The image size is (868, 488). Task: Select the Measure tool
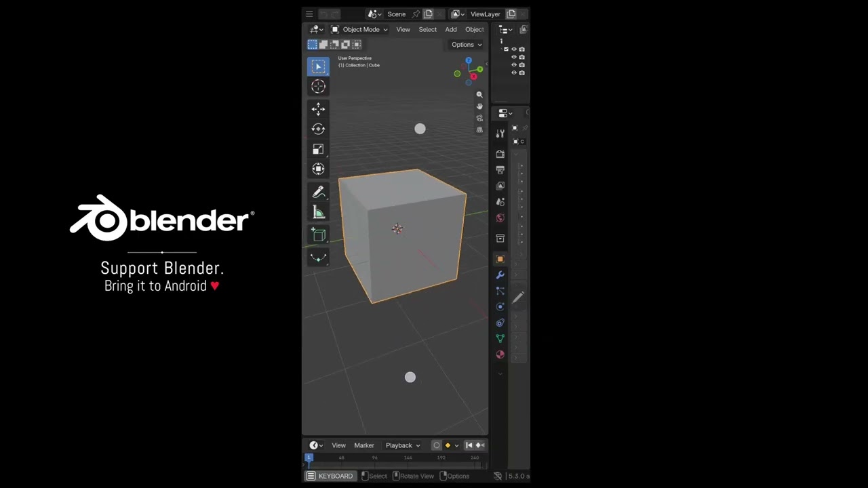[318, 213]
